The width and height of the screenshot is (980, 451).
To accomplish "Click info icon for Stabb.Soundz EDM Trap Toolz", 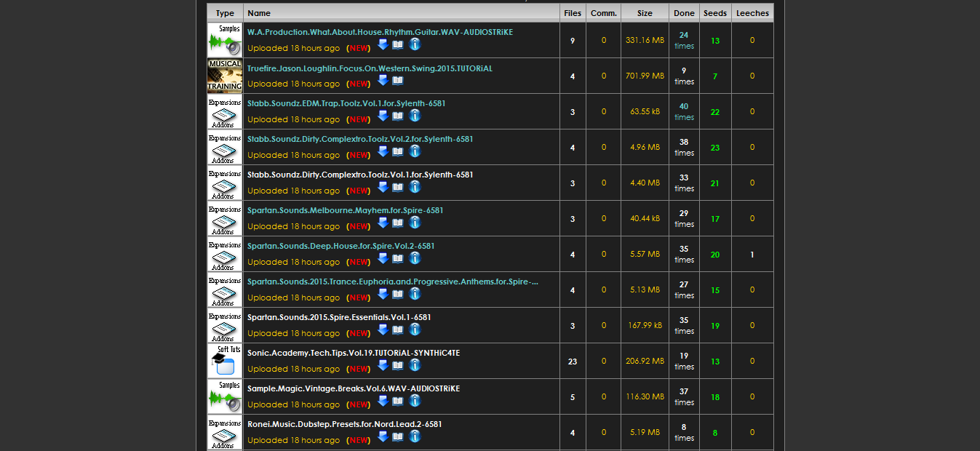I will [x=415, y=116].
